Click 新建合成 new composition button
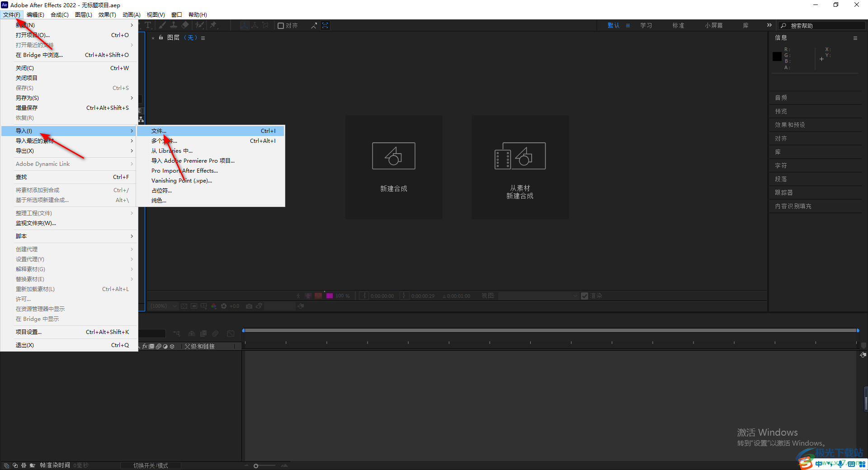The height and width of the screenshot is (470, 868). [x=394, y=167]
